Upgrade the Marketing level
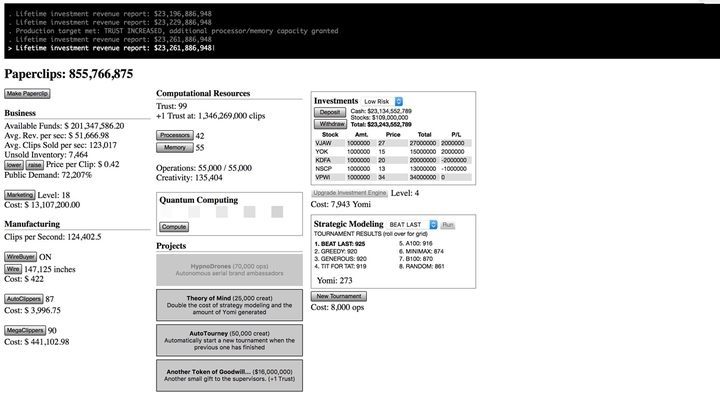Screen dimensions: 720x405 coord(19,195)
